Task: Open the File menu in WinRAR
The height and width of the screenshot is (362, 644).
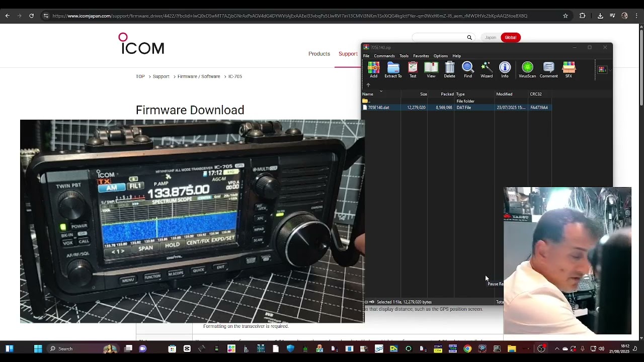Action: click(366, 56)
